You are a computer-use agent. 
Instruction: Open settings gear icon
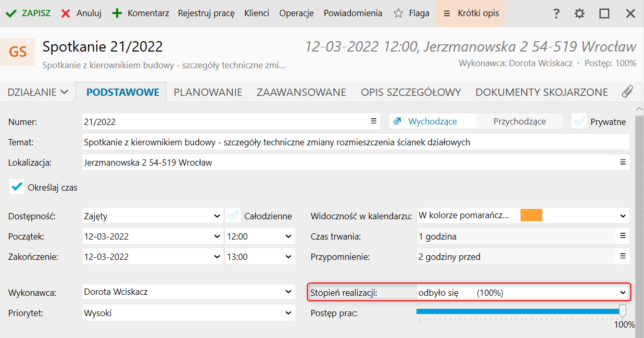(579, 14)
